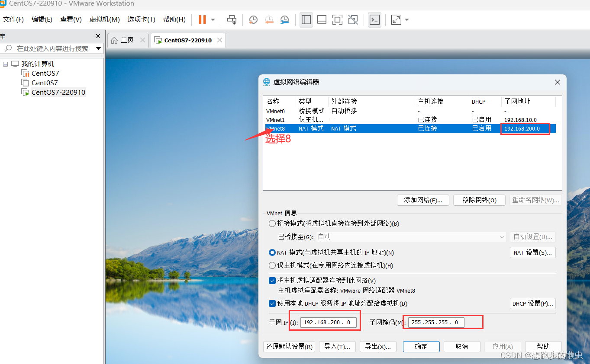The height and width of the screenshot is (364, 590).
Task: Close the CentOS7-220910 tab
Action: [219, 40]
